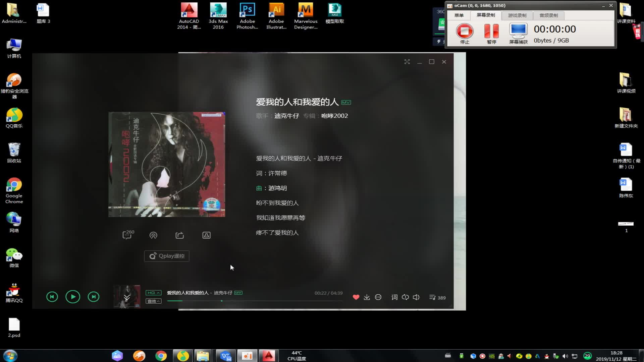Open more options ellipsis icon
This screenshot has width=644, height=362.
378,297
